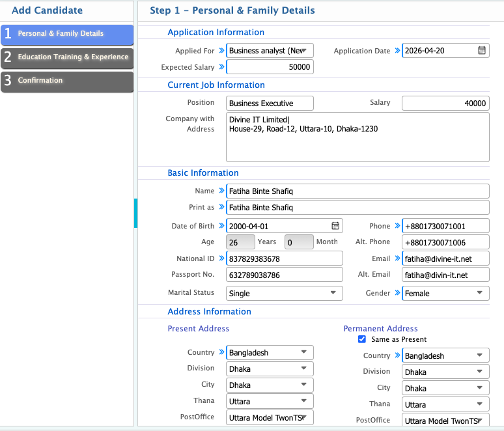The height and width of the screenshot is (431, 504).
Task: Click the Company with Address text area
Action: coord(357,137)
